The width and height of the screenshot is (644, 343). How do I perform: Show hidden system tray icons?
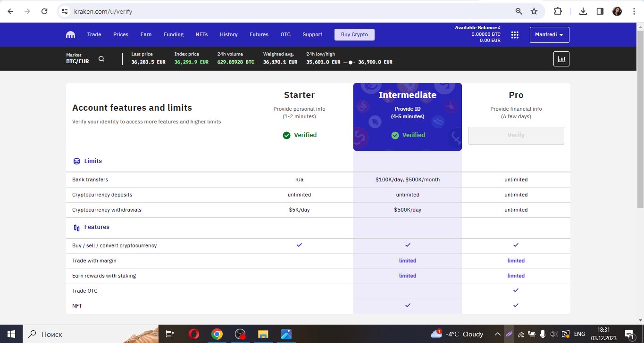tap(497, 334)
